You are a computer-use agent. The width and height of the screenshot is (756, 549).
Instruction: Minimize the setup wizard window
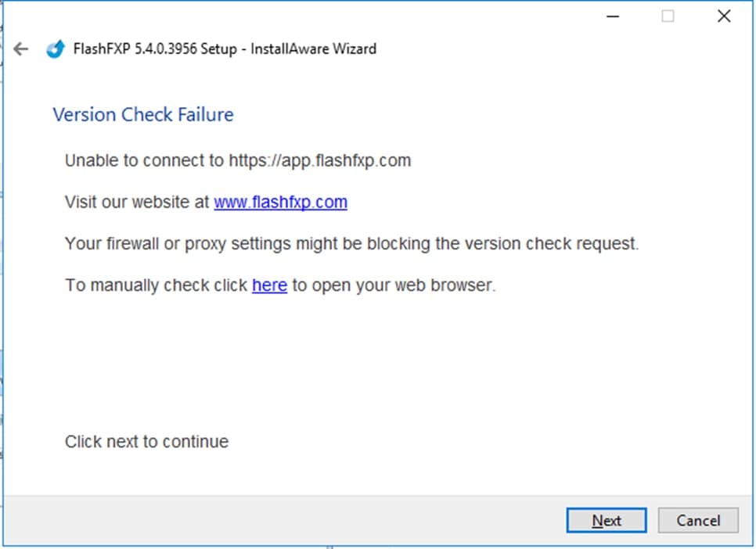pos(611,16)
